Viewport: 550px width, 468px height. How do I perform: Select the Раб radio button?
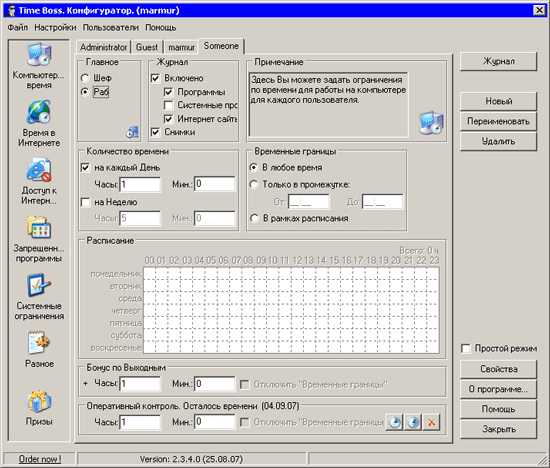[x=85, y=92]
